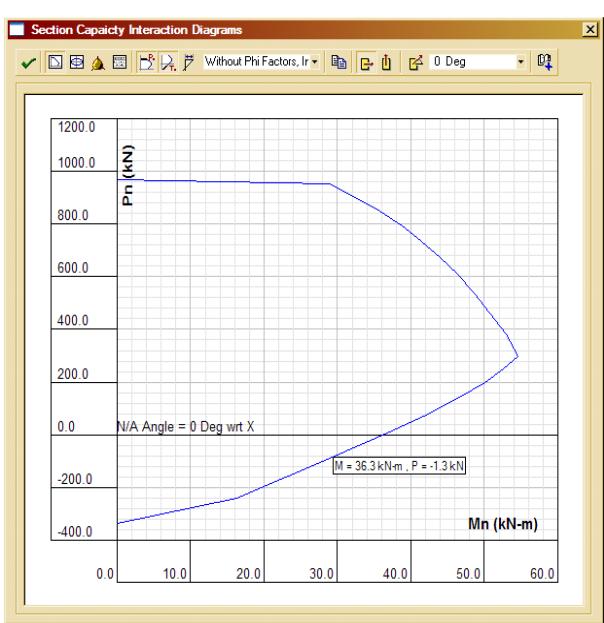Image resolution: width=604 pixels, height=623 pixels.
Task: Click the diagonal line load-point icon
Action: coord(188,62)
